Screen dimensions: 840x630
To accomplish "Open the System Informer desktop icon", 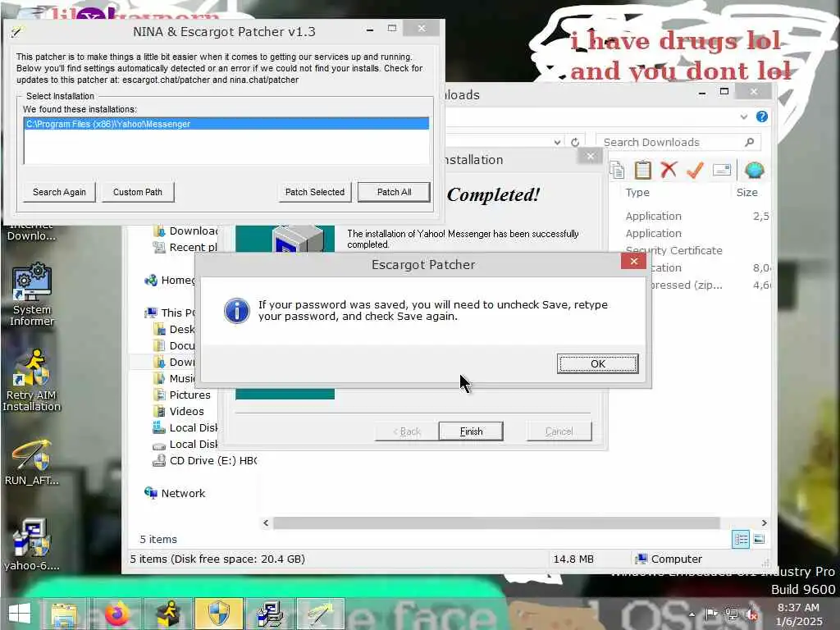I will [x=32, y=294].
